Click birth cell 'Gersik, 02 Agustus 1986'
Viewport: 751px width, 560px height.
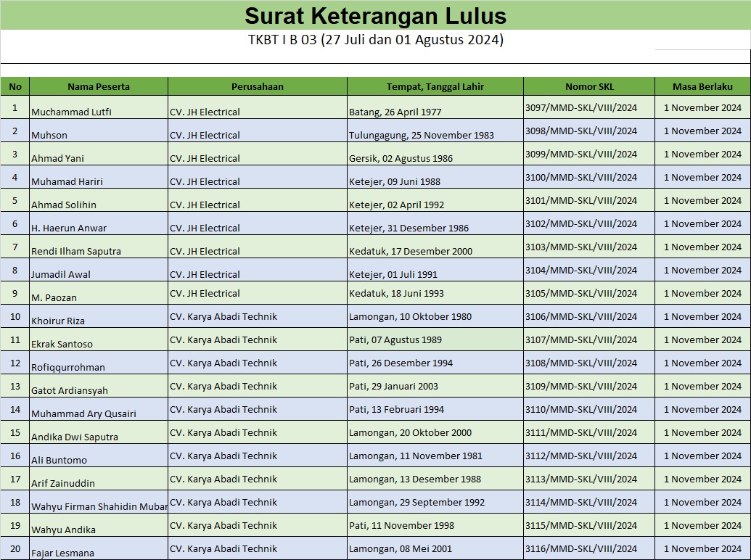click(x=435, y=154)
